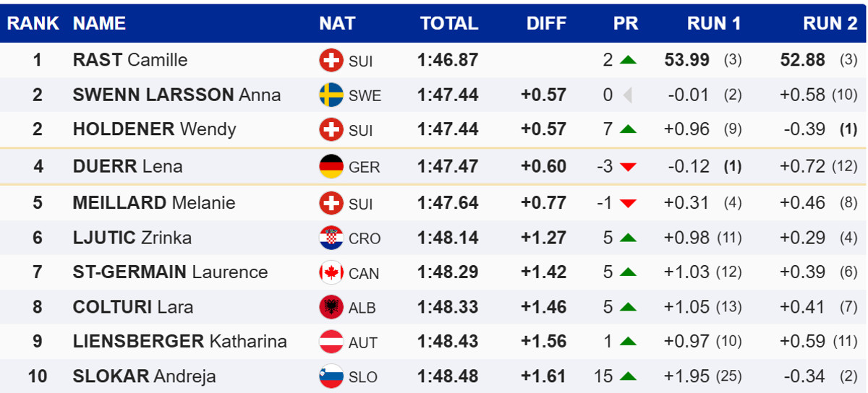Click the Croatian flag icon
Screen dimensions: 868x393
click(331, 238)
